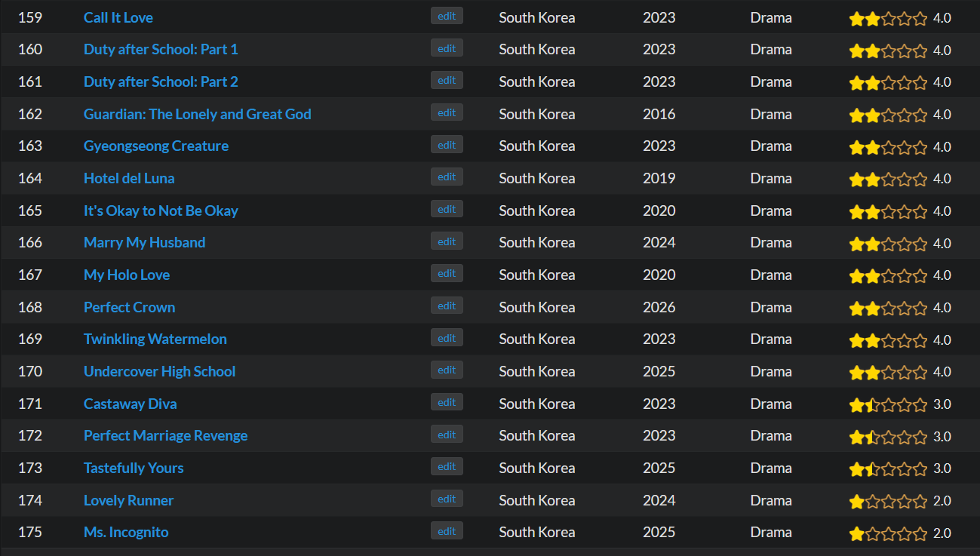Open the Marry My Husband title
Image resolution: width=980 pixels, height=556 pixels.
coord(145,242)
